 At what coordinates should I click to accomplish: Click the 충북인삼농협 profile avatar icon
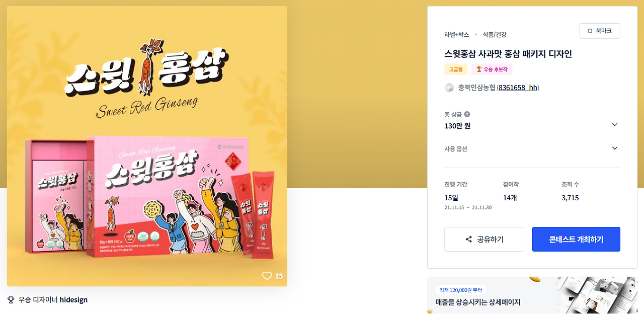(449, 88)
